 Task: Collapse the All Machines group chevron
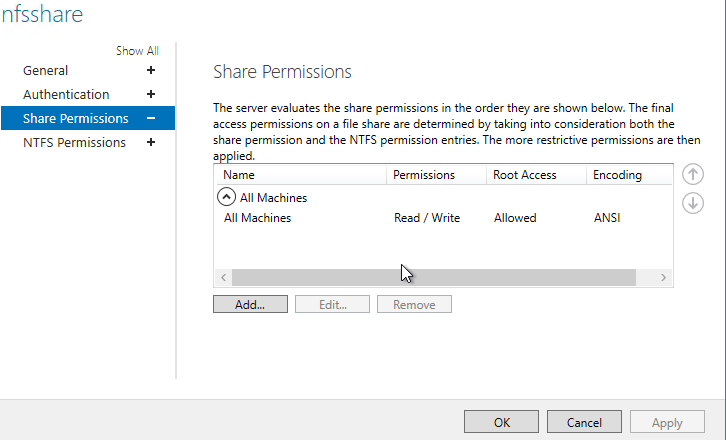point(227,198)
